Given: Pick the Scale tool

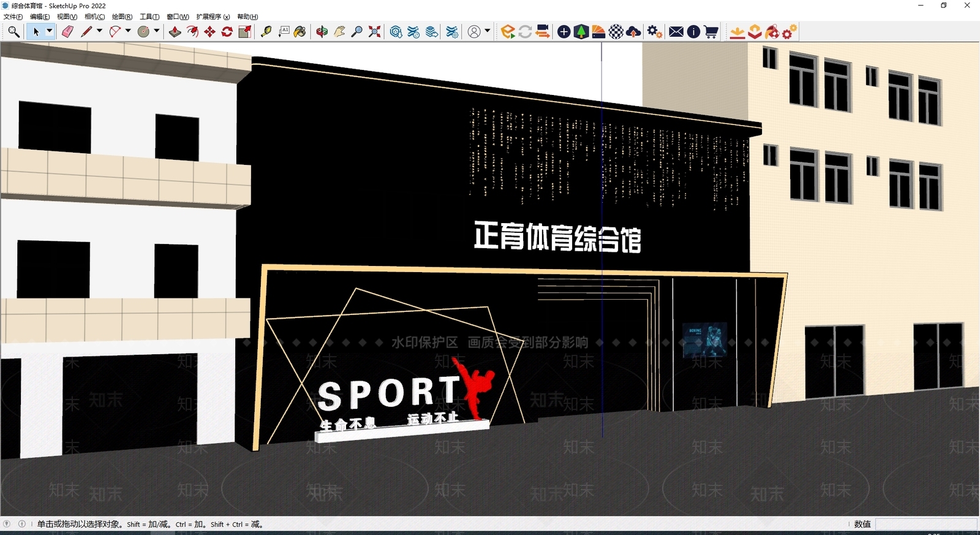Looking at the screenshot, I should tap(244, 31).
